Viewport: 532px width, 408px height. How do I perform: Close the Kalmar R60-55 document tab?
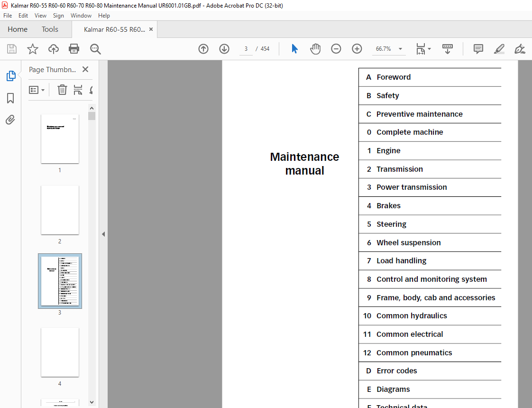pyautogui.click(x=151, y=29)
